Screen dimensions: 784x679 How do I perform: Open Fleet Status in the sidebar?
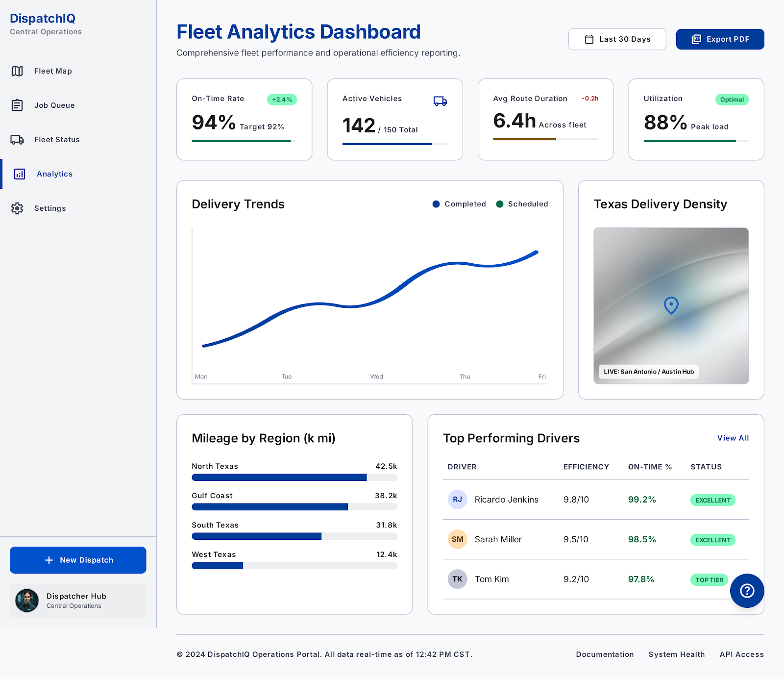pos(78,140)
